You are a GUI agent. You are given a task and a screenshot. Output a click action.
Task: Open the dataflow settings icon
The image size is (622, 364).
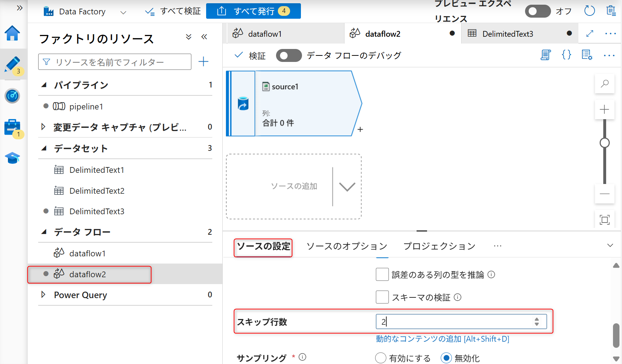pyautogui.click(x=587, y=55)
